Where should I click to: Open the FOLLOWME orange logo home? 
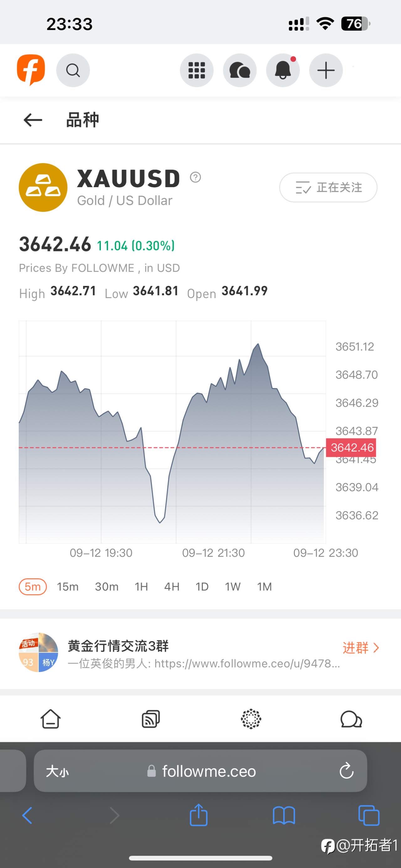[x=31, y=70]
